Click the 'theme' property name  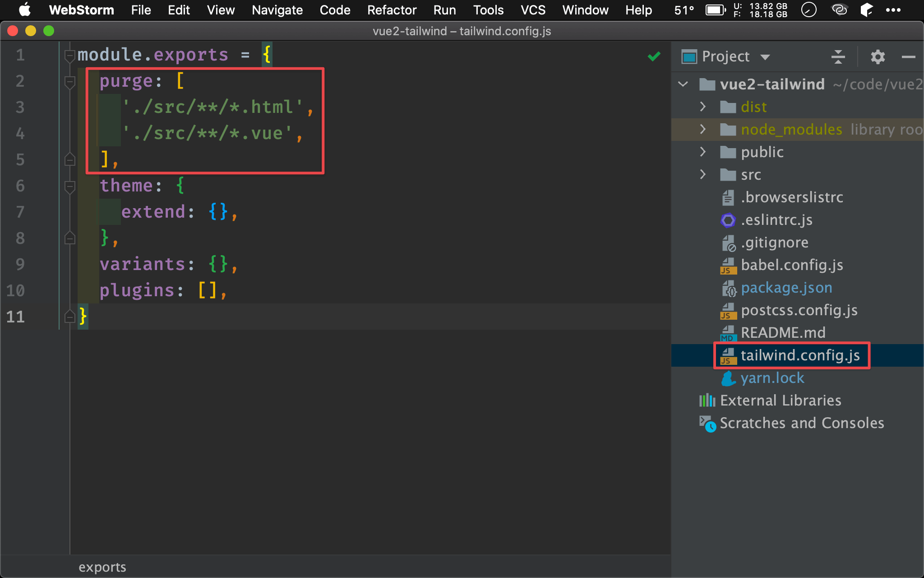point(126,186)
